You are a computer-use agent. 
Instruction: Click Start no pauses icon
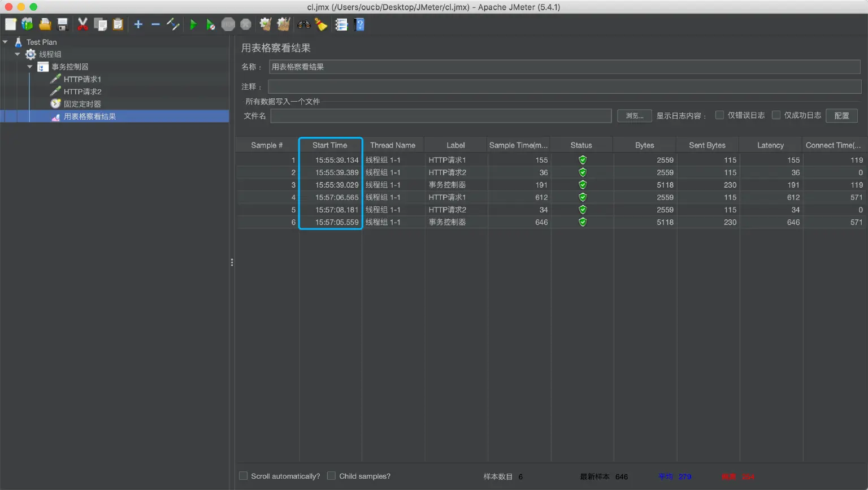coord(210,24)
